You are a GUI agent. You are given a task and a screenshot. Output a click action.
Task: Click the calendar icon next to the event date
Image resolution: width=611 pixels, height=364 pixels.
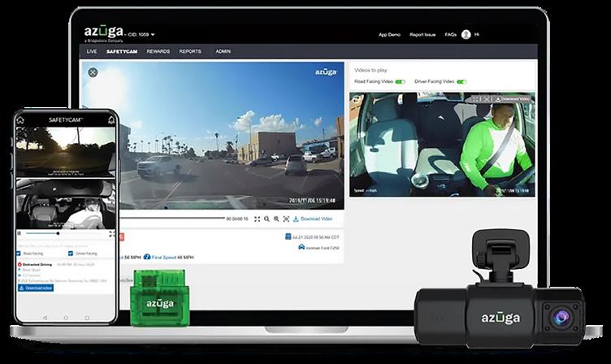coord(288,236)
